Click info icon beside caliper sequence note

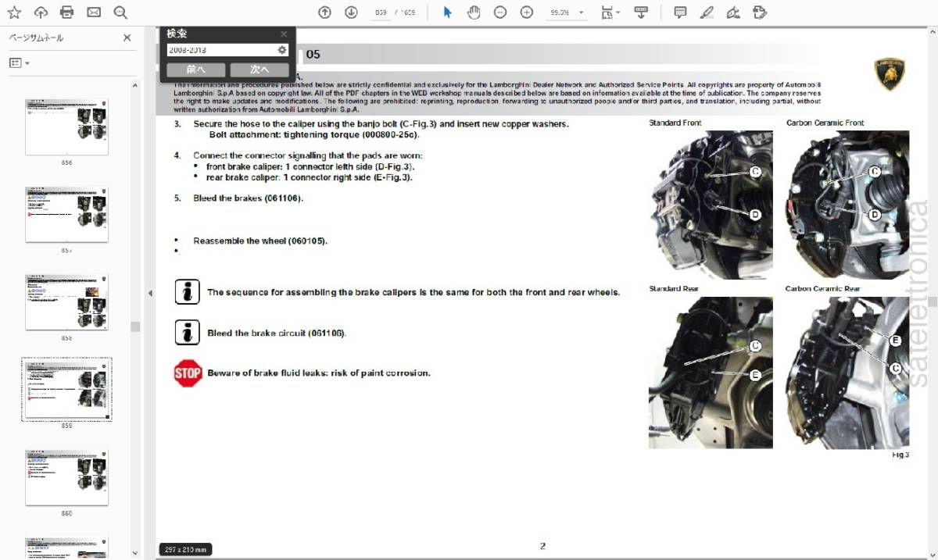pyautogui.click(x=187, y=291)
